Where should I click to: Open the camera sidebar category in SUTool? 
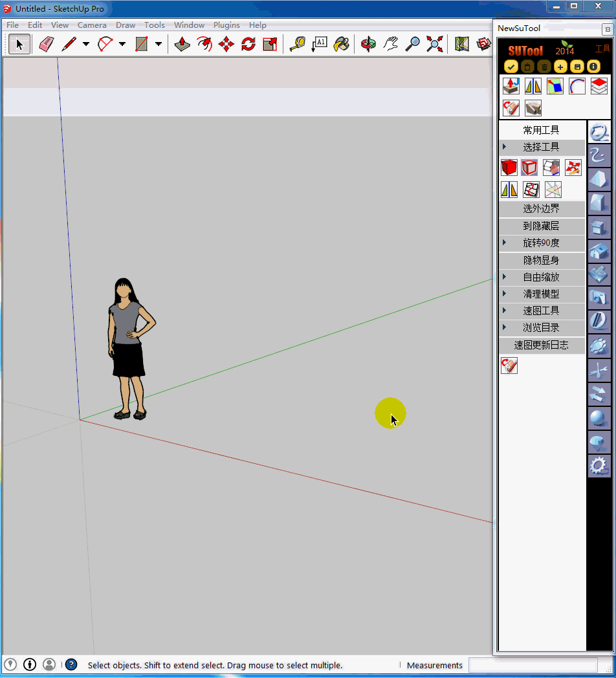coord(599,298)
